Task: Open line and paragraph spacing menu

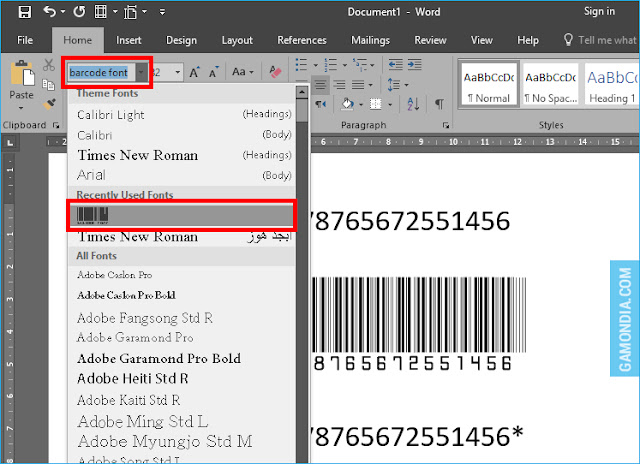Action: (x=398, y=84)
